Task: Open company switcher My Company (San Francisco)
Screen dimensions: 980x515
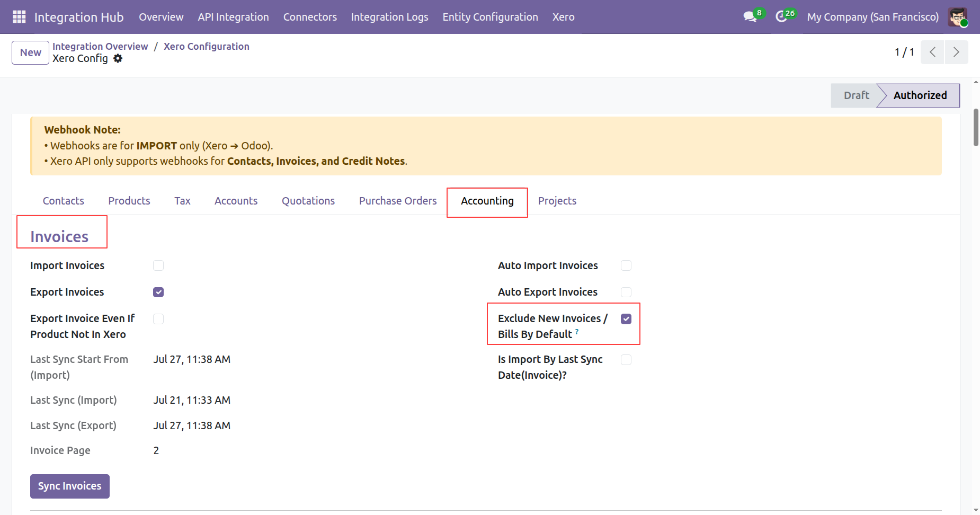Action: tap(873, 17)
